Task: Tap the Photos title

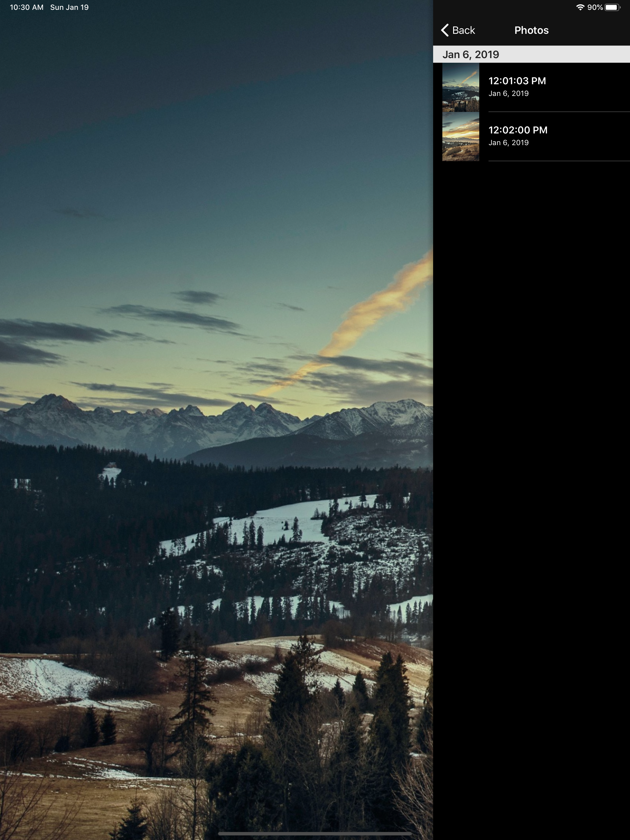Action: click(531, 30)
